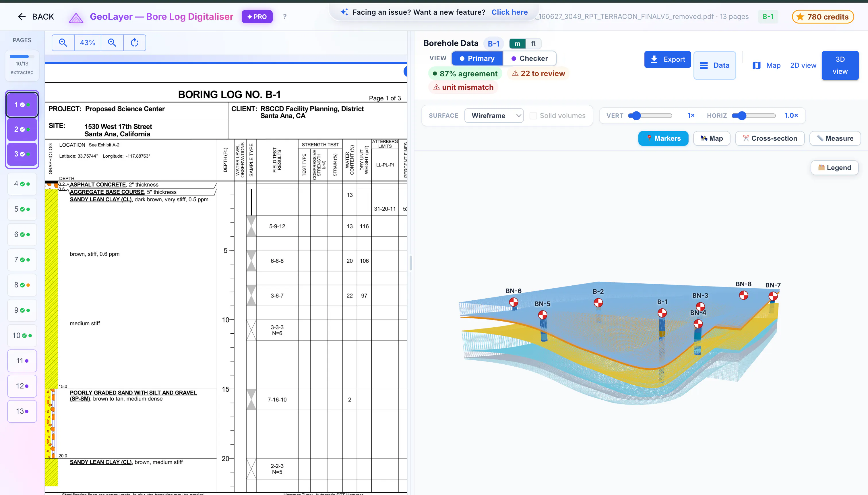The height and width of the screenshot is (495, 868).
Task: Click the 780 credits badge
Action: 823,17
